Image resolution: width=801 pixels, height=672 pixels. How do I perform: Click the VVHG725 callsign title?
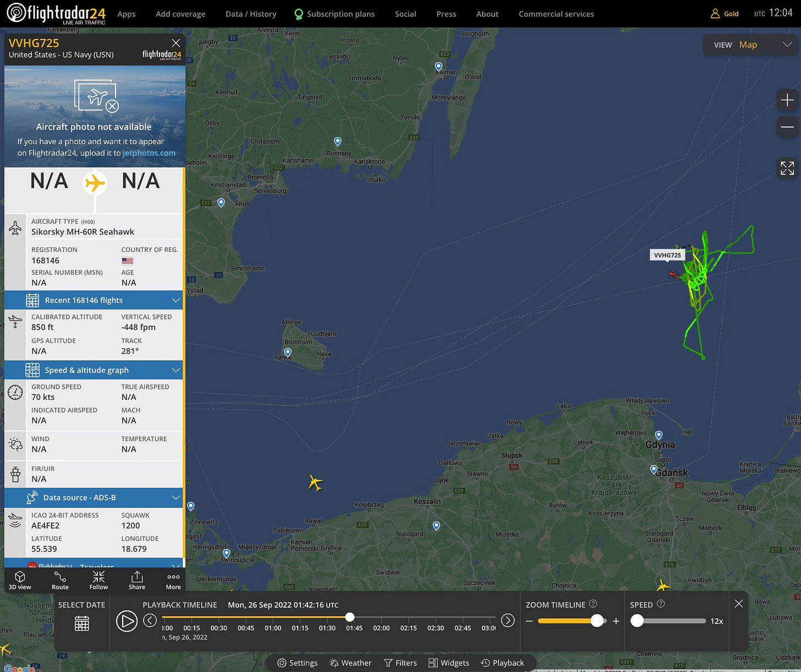pos(34,43)
